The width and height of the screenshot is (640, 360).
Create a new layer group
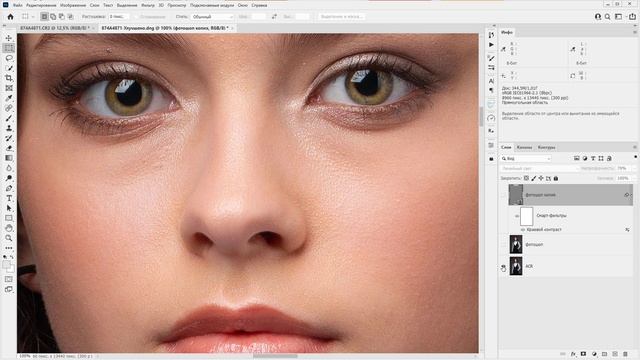[x=604, y=354]
